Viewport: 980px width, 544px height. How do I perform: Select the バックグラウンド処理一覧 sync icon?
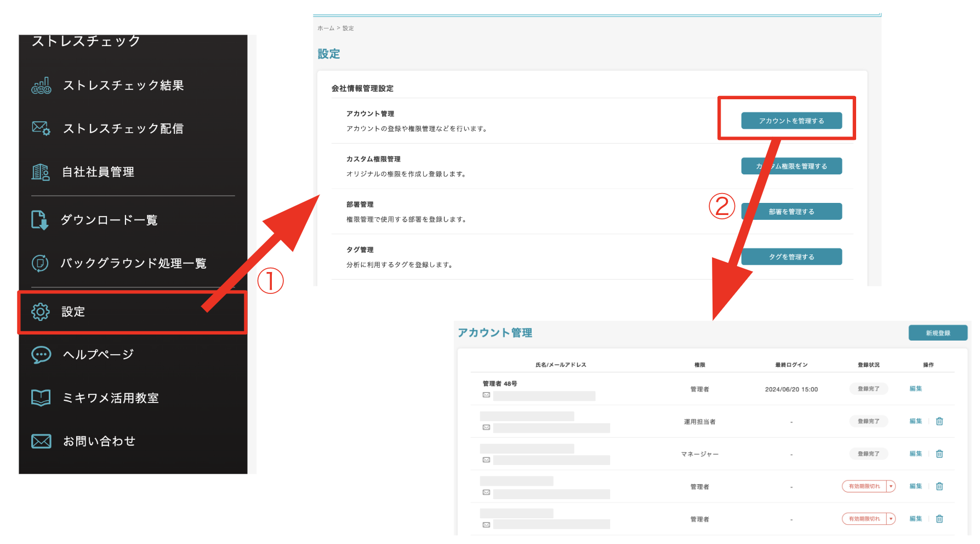pos(40,263)
